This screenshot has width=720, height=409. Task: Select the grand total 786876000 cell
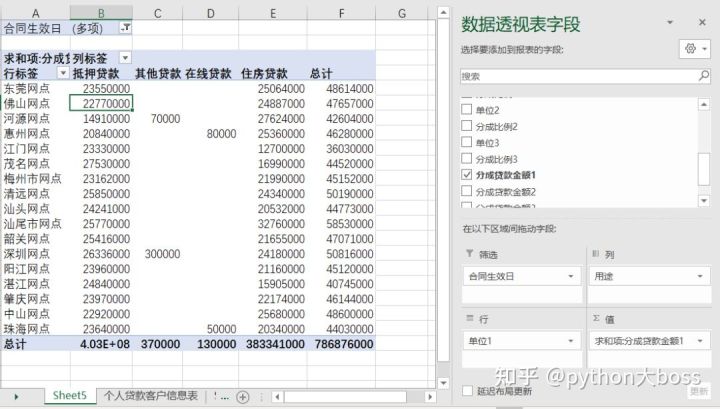click(341, 344)
